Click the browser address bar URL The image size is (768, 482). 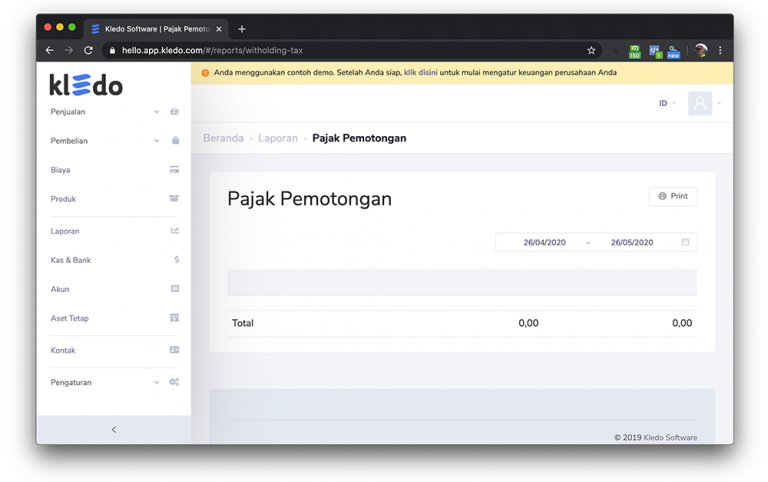212,50
